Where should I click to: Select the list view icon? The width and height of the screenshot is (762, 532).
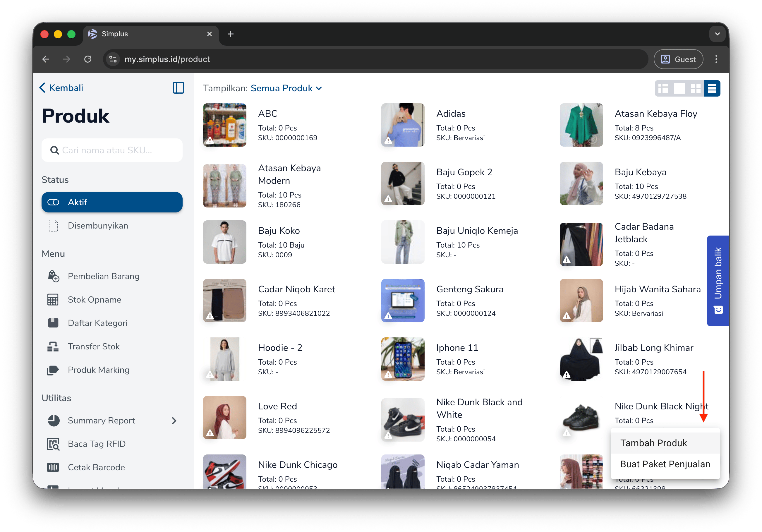tap(712, 88)
